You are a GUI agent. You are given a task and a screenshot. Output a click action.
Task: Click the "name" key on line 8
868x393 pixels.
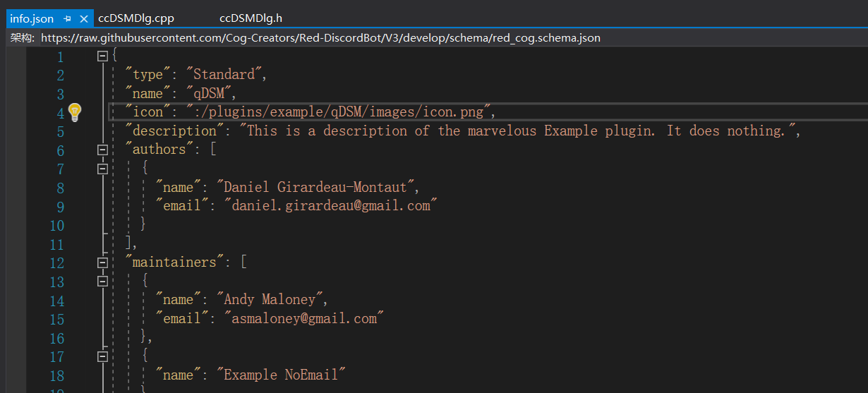(178, 187)
